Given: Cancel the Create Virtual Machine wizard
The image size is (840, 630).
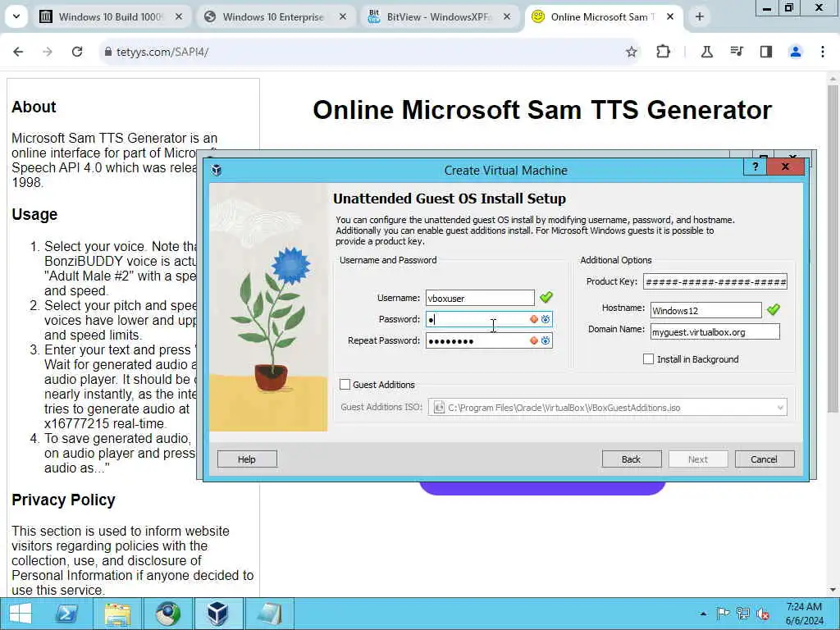Looking at the screenshot, I should [765, 459].
